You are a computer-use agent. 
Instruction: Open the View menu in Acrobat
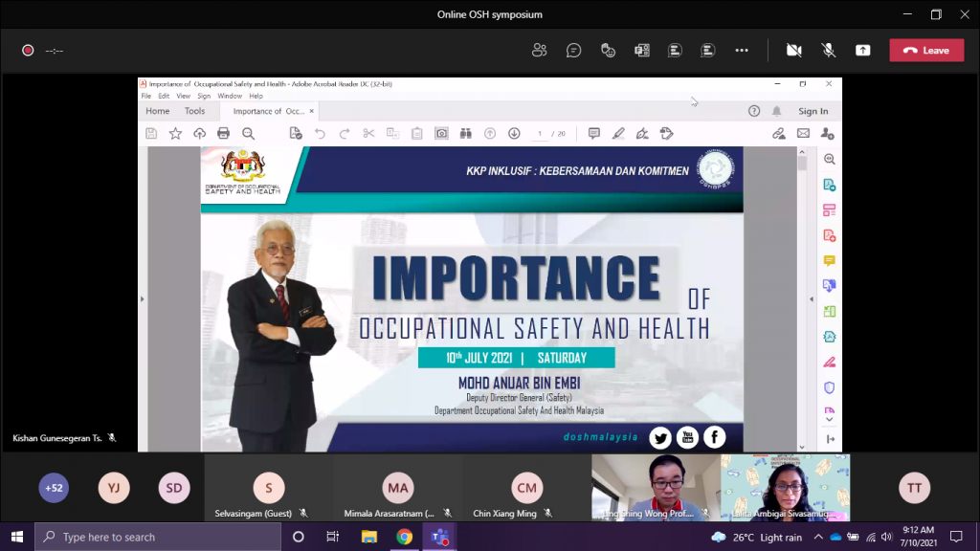pos(183,97)
